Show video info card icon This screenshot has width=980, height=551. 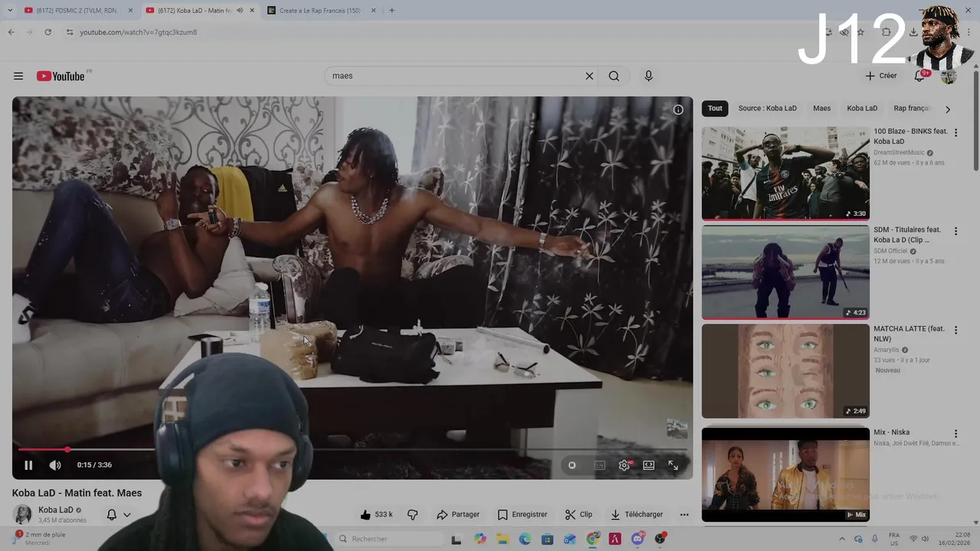click(x=678, y=109)
